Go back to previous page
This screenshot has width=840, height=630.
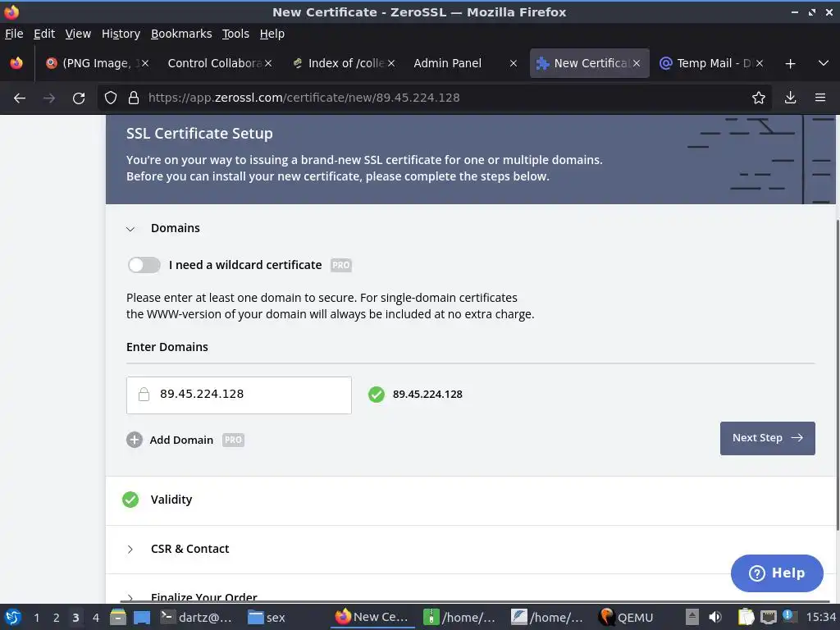point(20,98)
